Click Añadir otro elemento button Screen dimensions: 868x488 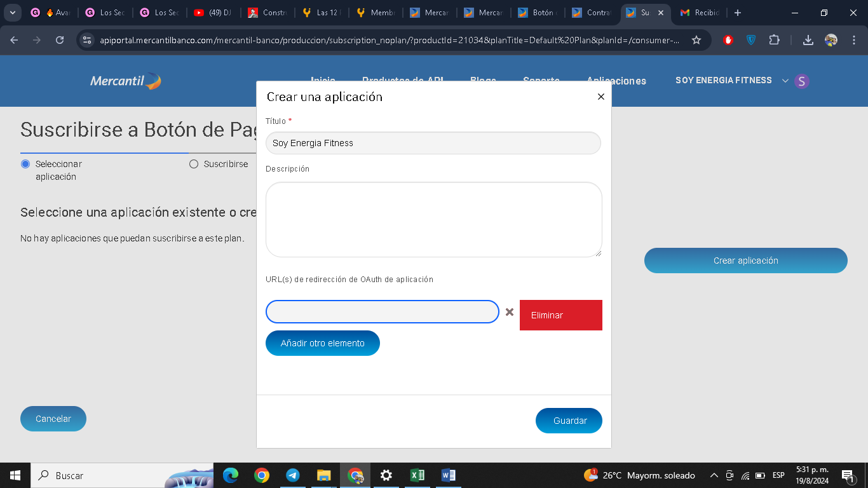coord(323,343)
